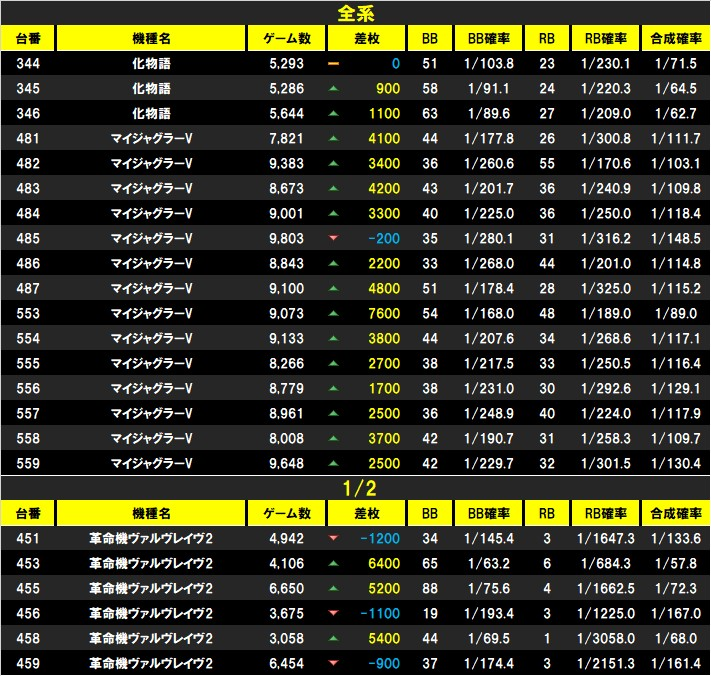
Task: Click RB count 55 in row 482
Action: 547,163
